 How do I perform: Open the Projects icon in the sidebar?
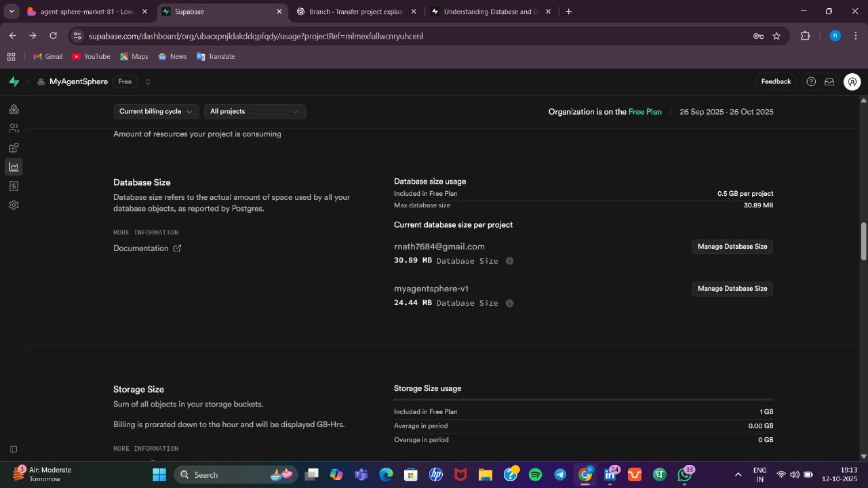pyautogui.click(x=14, y=109)
